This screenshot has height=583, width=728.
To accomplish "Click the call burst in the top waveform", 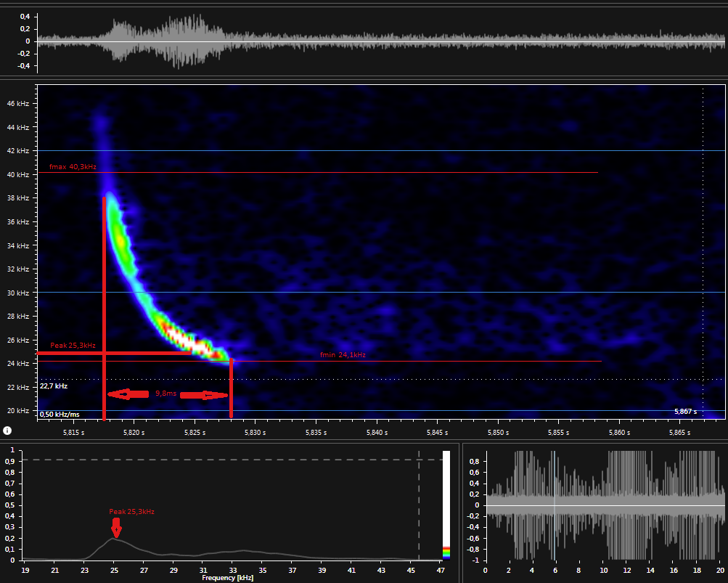I will (x=167, y=41).
